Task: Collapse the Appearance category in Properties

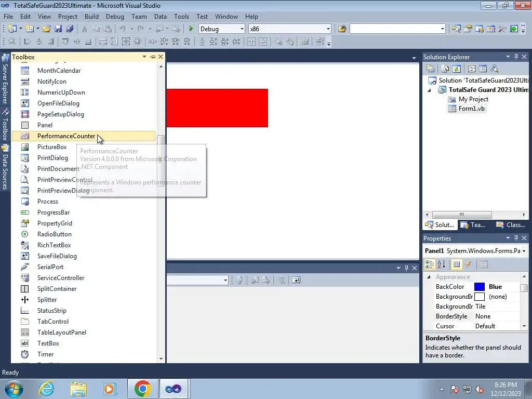Action: point(429,277)
